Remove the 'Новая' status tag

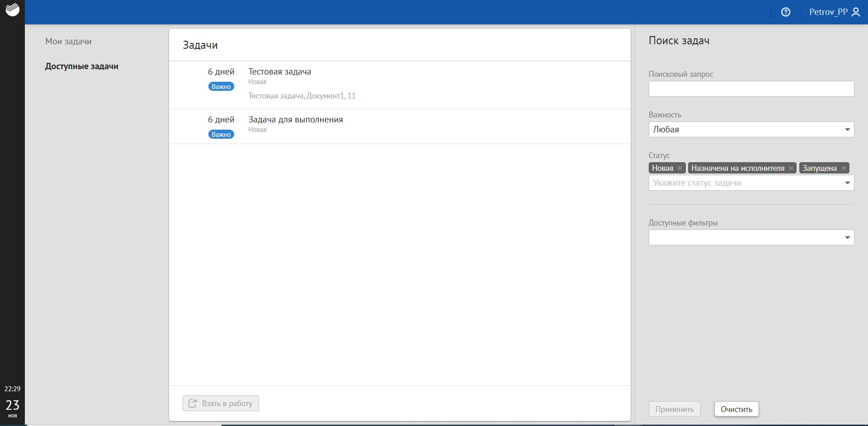pos(680,168)
